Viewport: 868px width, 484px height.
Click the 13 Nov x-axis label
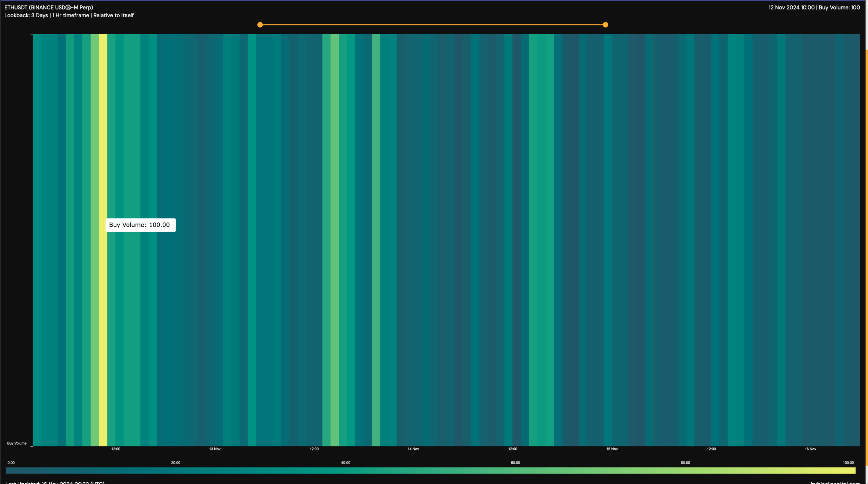pos(215,449)
